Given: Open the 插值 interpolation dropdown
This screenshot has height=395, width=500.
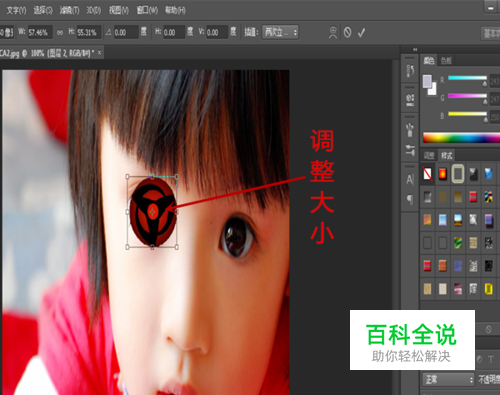Looking at the screenshot, I should click(280, 32).
